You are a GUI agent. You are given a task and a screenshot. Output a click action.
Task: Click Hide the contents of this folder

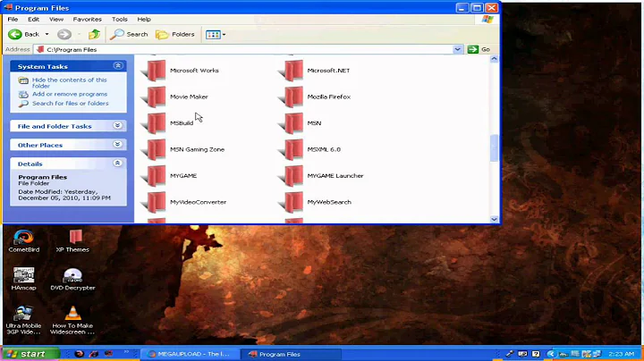tap(70, 83)
